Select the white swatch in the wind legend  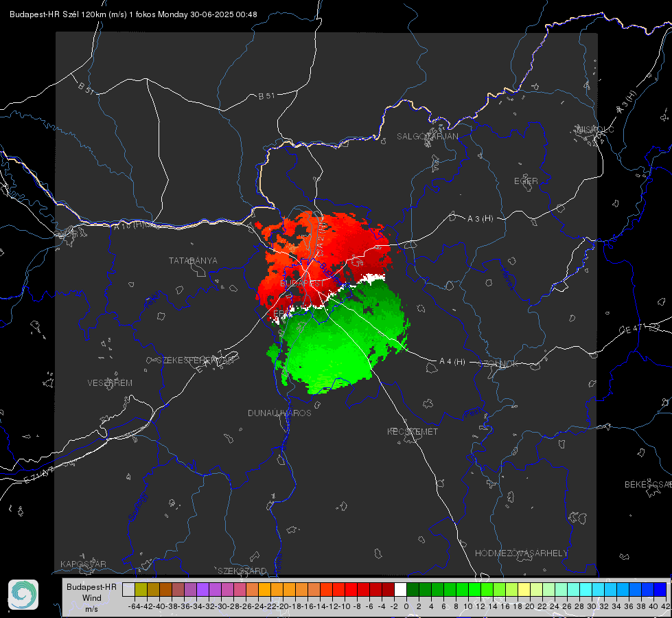point(400,589)
